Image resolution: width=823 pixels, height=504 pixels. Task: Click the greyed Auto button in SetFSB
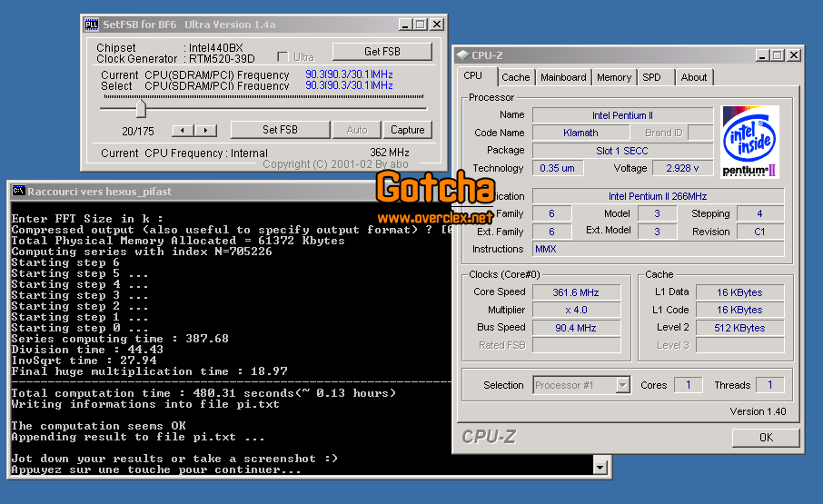pos(357,130)
